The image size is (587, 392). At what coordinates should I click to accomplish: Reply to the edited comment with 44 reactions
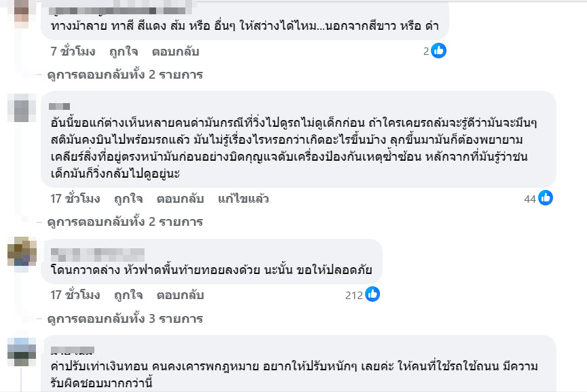[x=180, y=199]
